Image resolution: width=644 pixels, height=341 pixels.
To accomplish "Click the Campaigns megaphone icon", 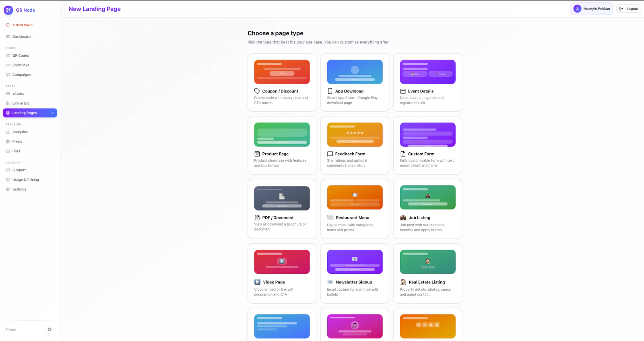I will tap(8, 75).
